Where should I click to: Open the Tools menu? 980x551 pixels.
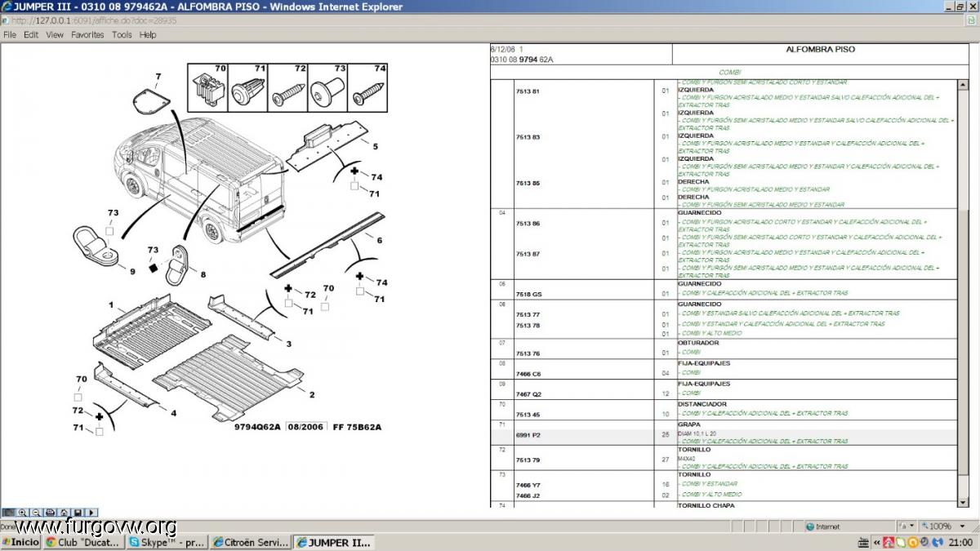click(x=122, y=35)
